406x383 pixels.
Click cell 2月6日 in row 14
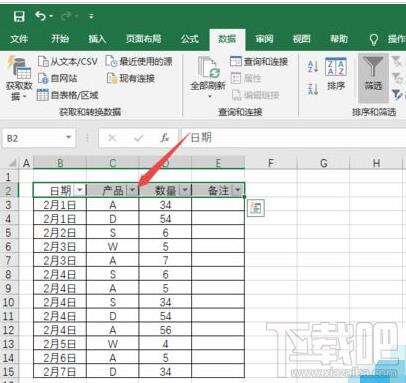coord(60,358)
